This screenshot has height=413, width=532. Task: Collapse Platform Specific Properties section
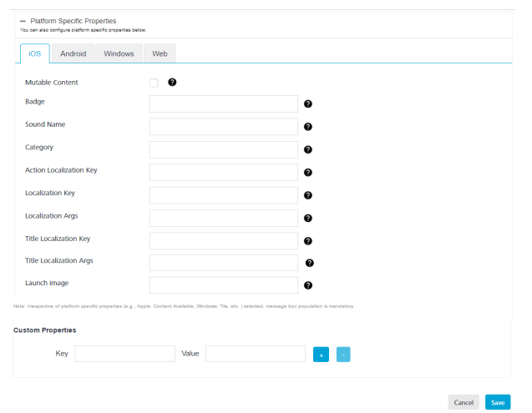point(23,21)
